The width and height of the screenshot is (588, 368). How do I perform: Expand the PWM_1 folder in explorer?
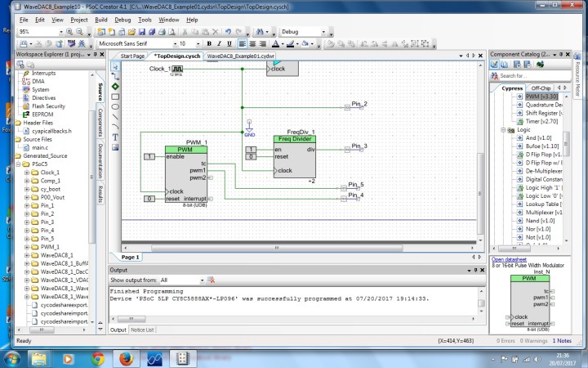click(x=27, y=247)
